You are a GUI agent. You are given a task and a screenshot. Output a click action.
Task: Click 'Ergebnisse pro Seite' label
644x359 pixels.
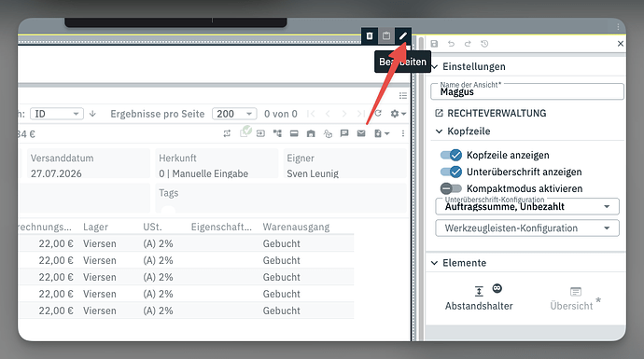pyautogui.click(x=158, y=114)
